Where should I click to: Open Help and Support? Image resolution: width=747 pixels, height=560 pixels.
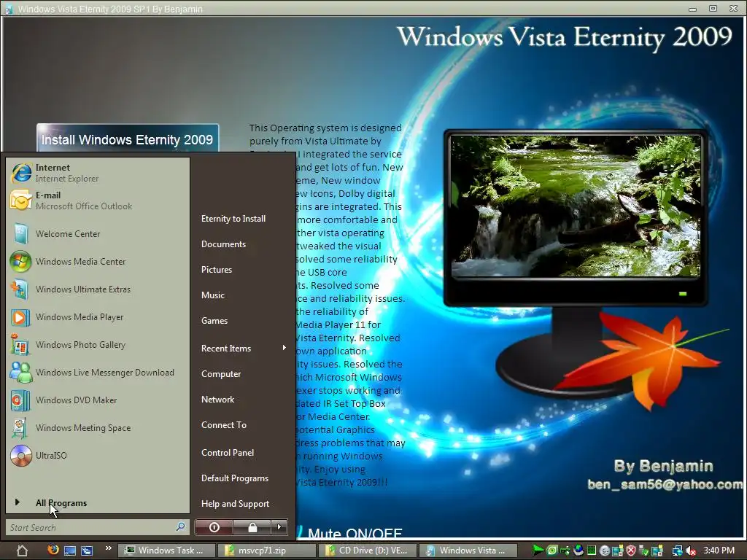[235, 504]
